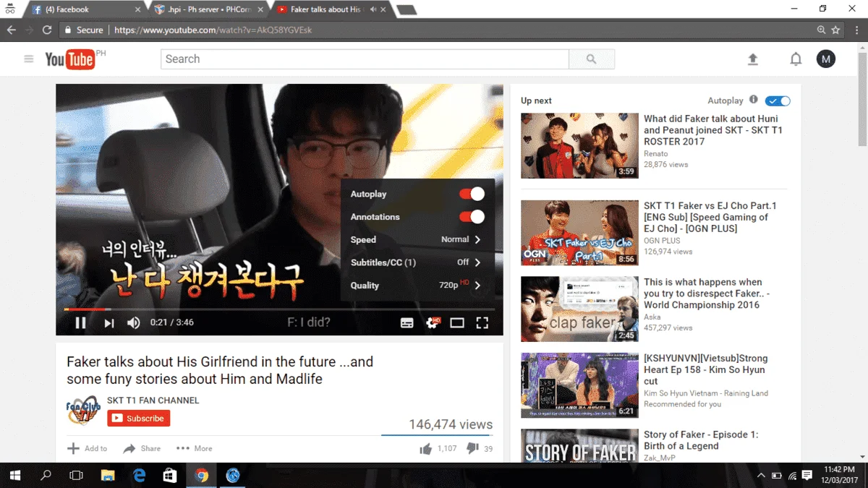Image resolution: width=868 pixels, height=488 pixels.
Task: Click the Autoplay info icon
Action: [x=754, y=100]
